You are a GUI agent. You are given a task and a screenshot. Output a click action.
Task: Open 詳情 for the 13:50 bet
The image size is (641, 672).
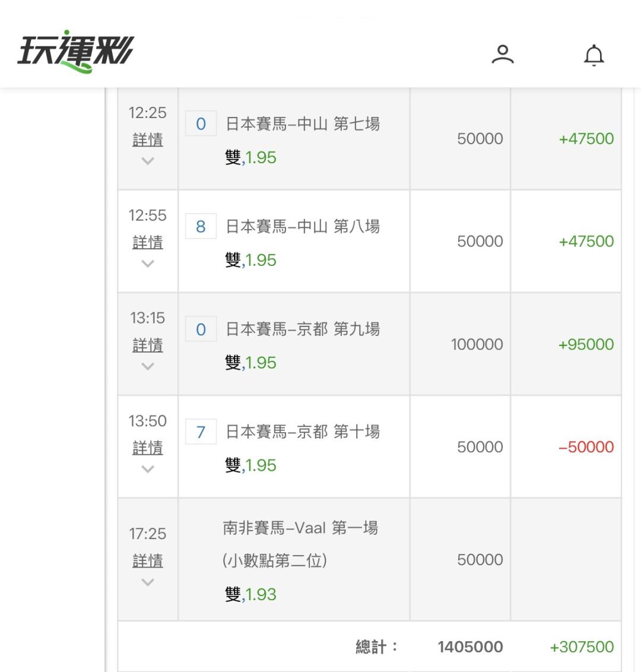point(148,448)
